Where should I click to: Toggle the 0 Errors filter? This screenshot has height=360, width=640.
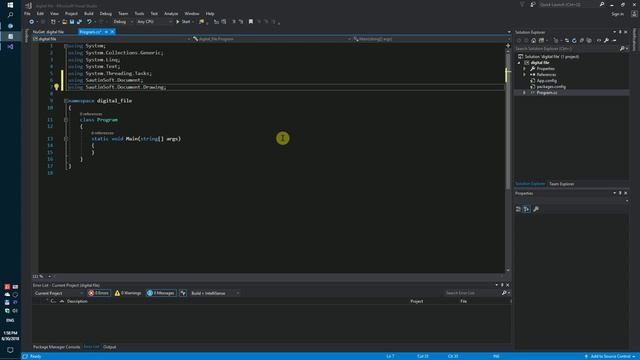[x=98, y=293]
